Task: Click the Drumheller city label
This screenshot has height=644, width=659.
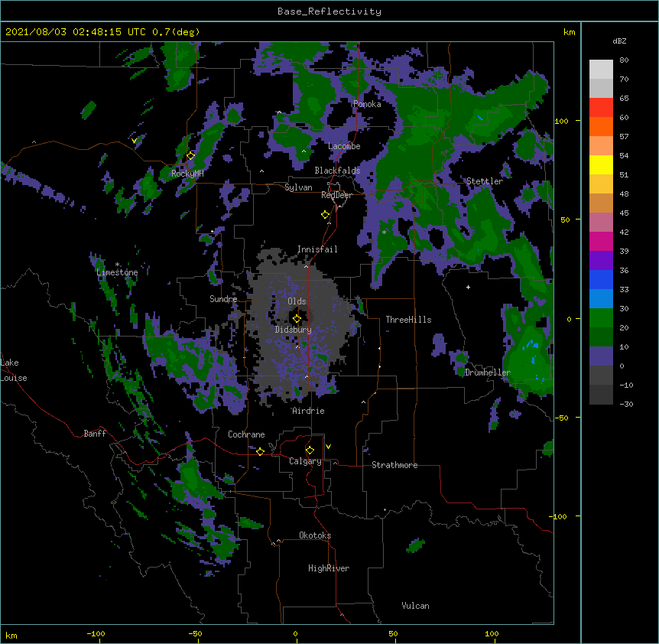Action: click(x=488, y=372)
